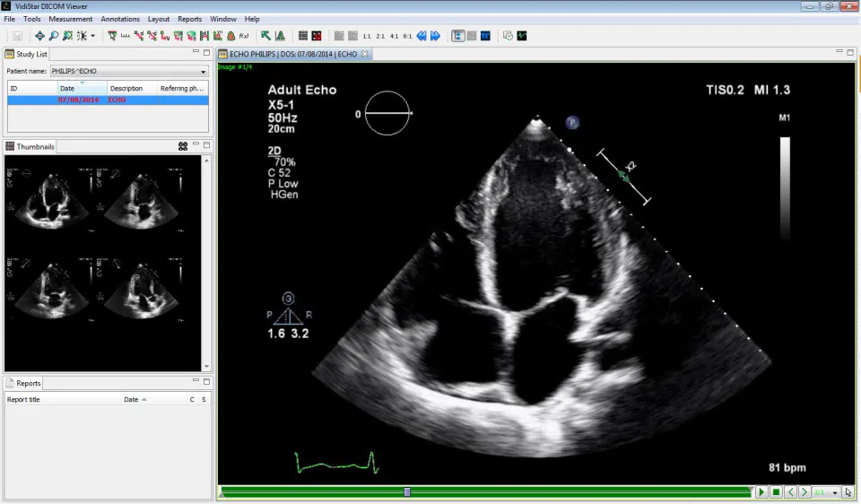Select the magnifier zoom tool

click(x=54, y=36)
